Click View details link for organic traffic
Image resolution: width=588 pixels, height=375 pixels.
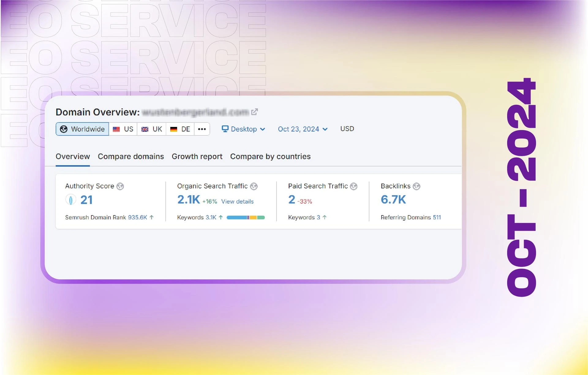(x=237, y=202)
